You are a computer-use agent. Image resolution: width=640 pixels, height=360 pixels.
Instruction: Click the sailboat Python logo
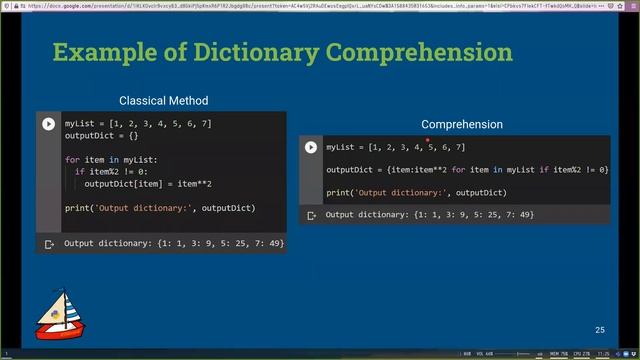pos(60,315)
